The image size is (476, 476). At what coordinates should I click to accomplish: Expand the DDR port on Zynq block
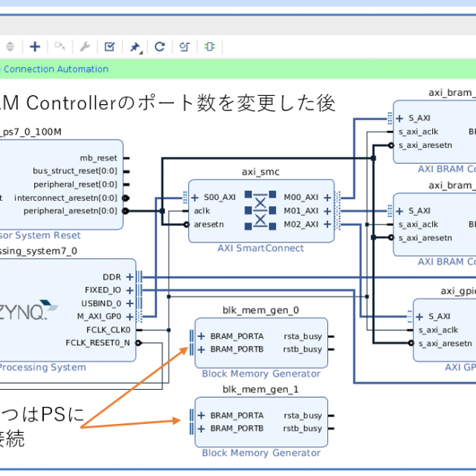point(129,277)
